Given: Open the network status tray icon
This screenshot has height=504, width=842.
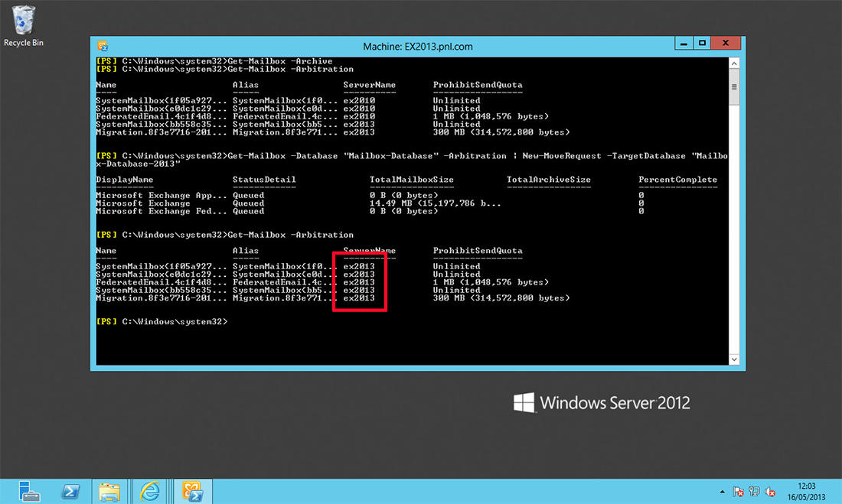Looking at the screenshot, I should (x=755, y=492).
